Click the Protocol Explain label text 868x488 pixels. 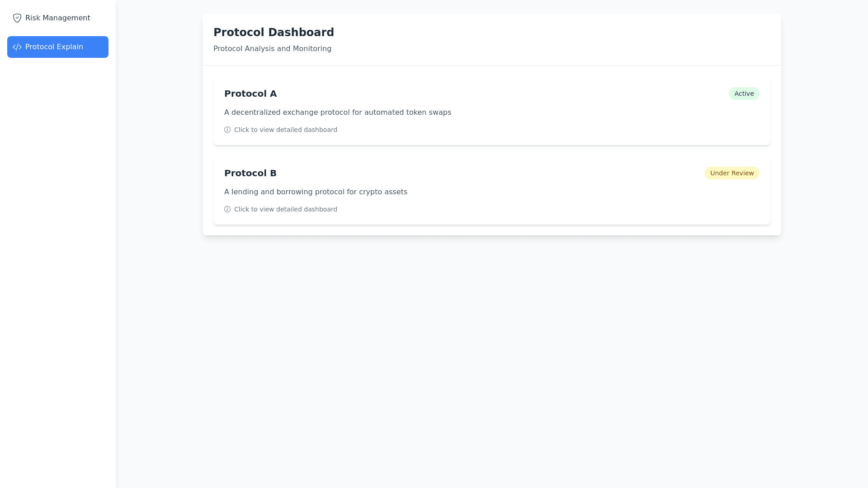coord(54,47)
